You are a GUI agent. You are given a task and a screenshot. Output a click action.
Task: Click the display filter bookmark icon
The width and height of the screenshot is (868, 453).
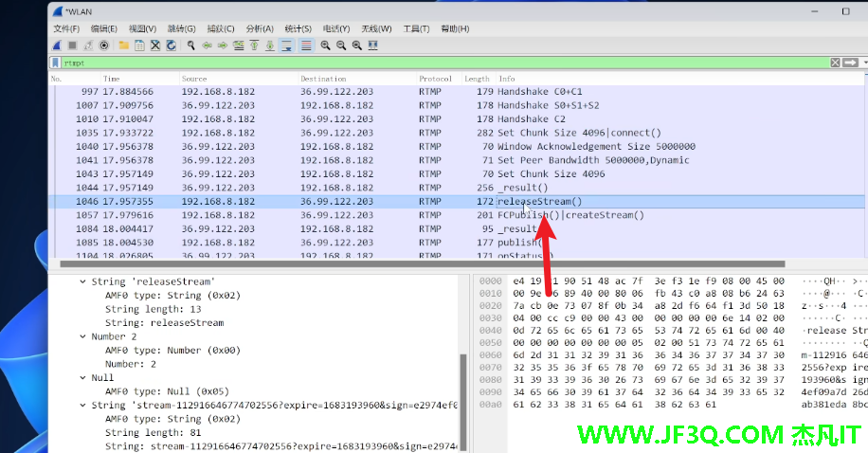[x=56, y=63]
